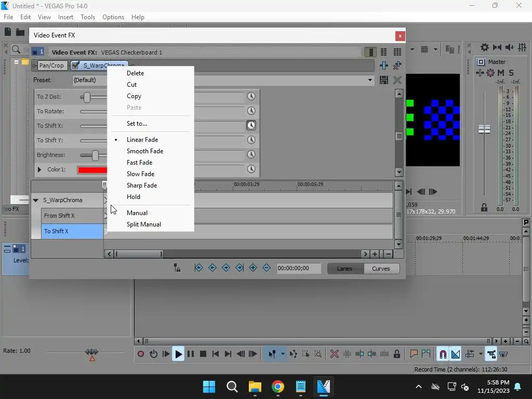Toggle Automatic Crossfades icon
Viewport: 532px width, 399px height.
click(x=456, y=354)
